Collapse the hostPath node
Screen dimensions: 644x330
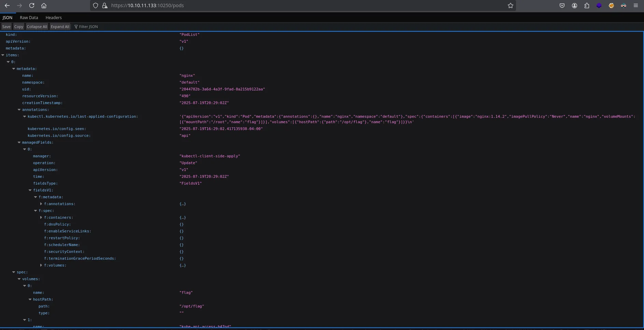30,299
